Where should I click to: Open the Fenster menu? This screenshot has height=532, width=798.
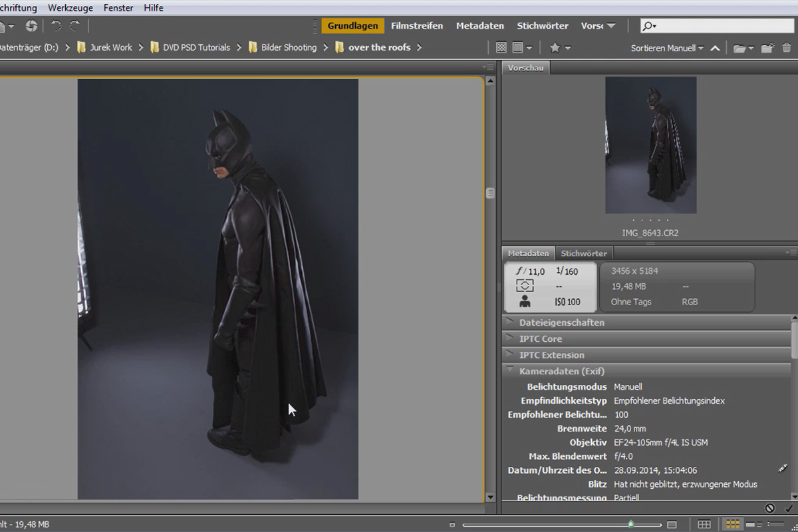point(118,8)
